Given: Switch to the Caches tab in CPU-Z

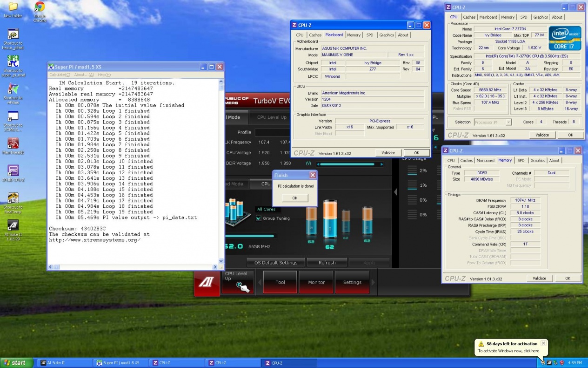Looking at the screenshot, I should click(315, 35).
